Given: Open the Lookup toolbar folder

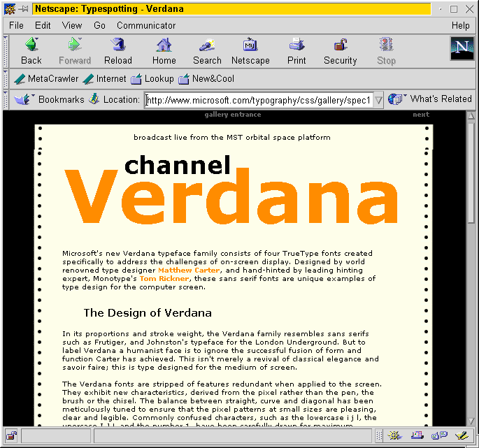Looking at the screenshot, I should [152, 79].
